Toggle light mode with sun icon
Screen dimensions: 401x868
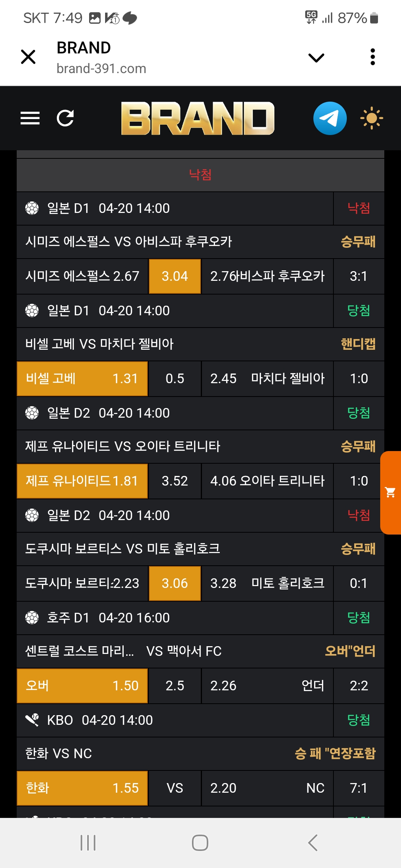(371, 118)
